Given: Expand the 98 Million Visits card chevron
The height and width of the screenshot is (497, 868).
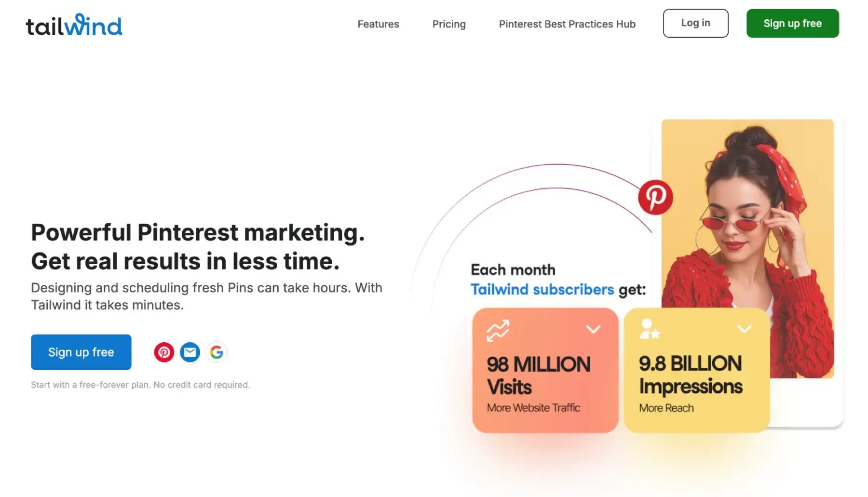Looking at the screenshot, I should [593, 329].
